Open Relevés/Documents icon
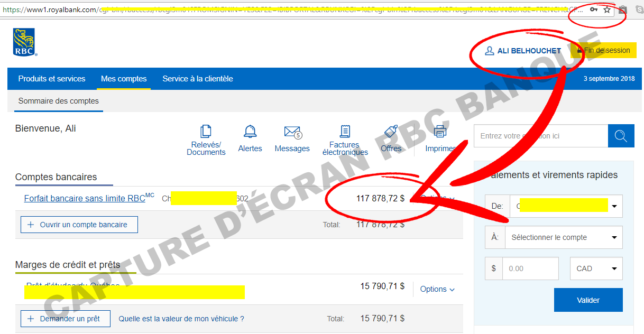The height and width of the screenshot is (334, 644). [206, 132]
